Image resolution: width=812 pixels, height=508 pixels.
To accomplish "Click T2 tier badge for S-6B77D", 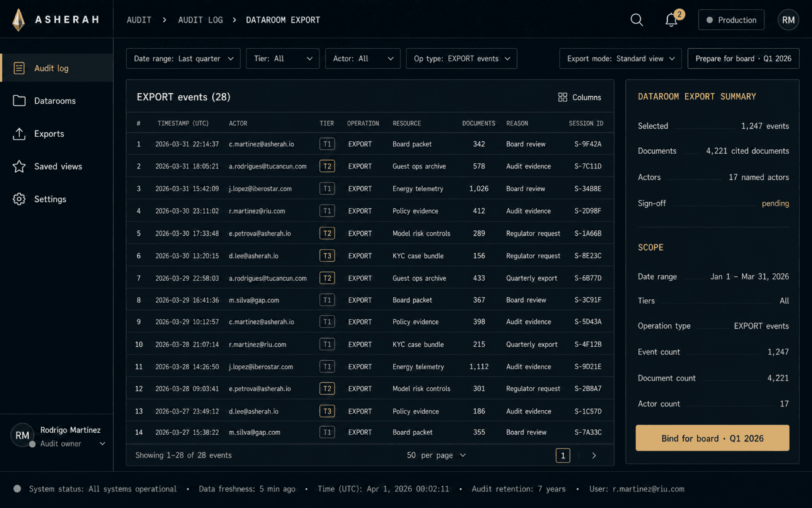I will tap(327, 278).
